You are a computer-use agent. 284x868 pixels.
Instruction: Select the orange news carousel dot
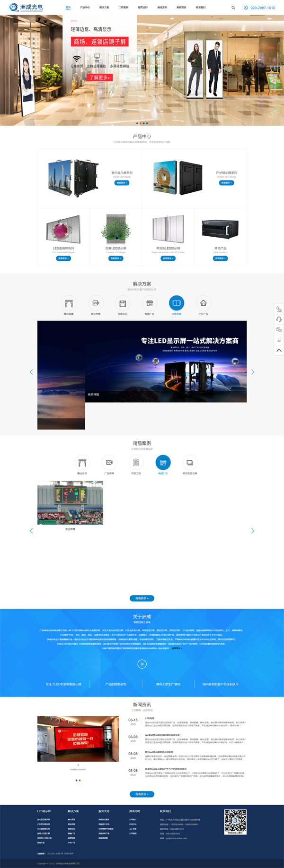pos(80,780)
